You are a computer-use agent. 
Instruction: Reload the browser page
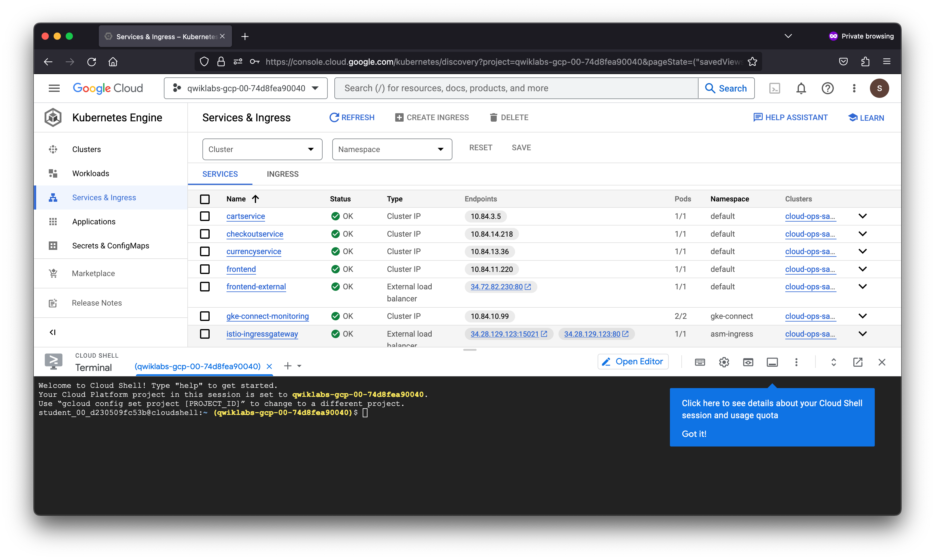click(91, 61)
